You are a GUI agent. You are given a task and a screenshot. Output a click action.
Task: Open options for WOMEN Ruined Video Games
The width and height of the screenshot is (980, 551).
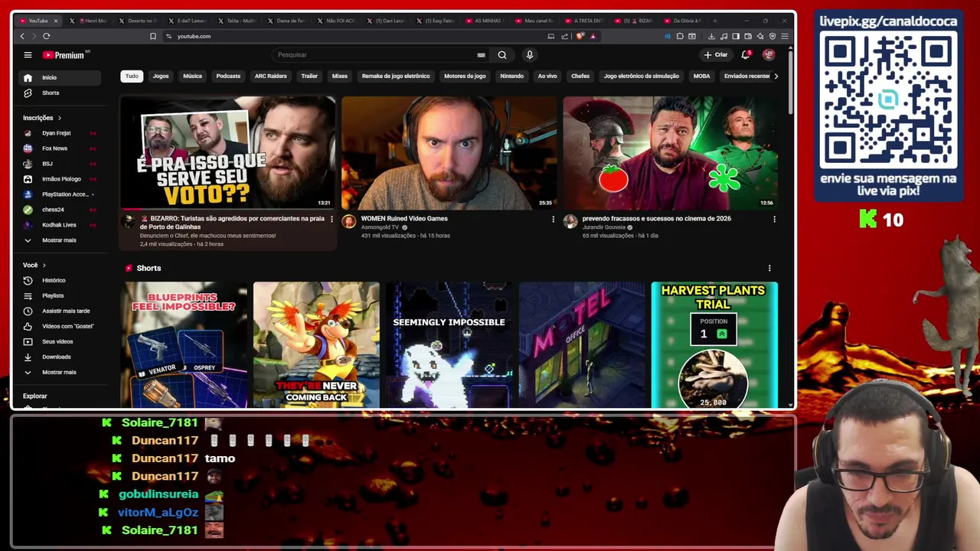[553, 220]
